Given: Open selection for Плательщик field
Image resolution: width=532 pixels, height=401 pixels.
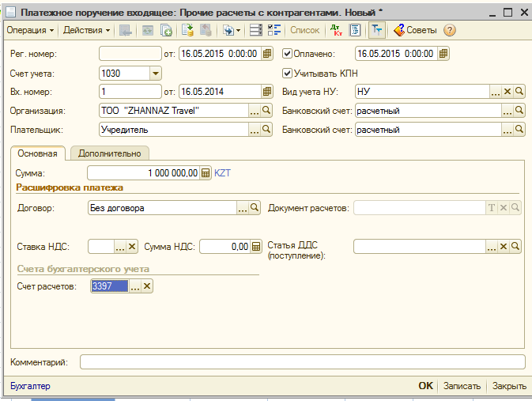Looking at the screenshot, I should pos(254,130).
